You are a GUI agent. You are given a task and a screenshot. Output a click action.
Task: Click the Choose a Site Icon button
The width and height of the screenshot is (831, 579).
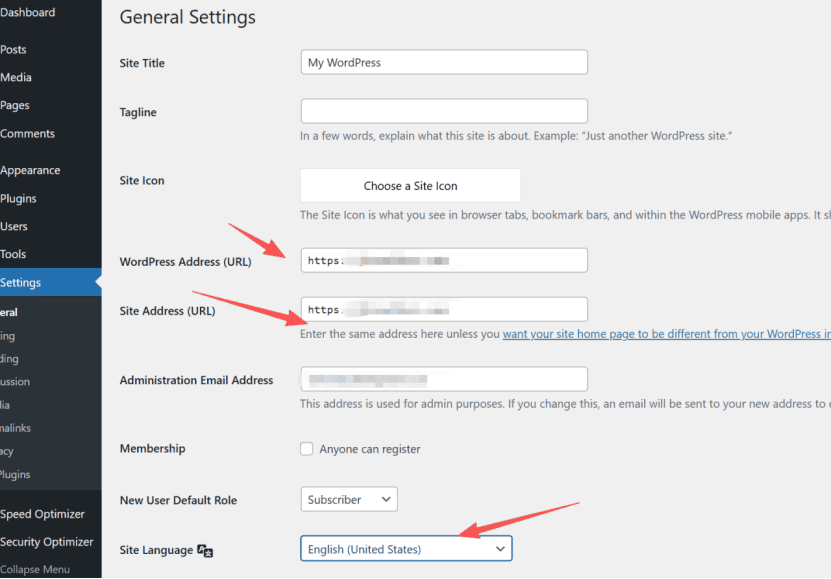click(x=410, y=186)
